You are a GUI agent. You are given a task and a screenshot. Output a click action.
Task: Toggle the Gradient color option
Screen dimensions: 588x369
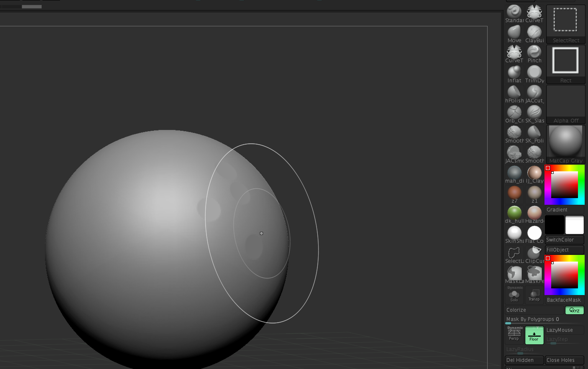564,210
